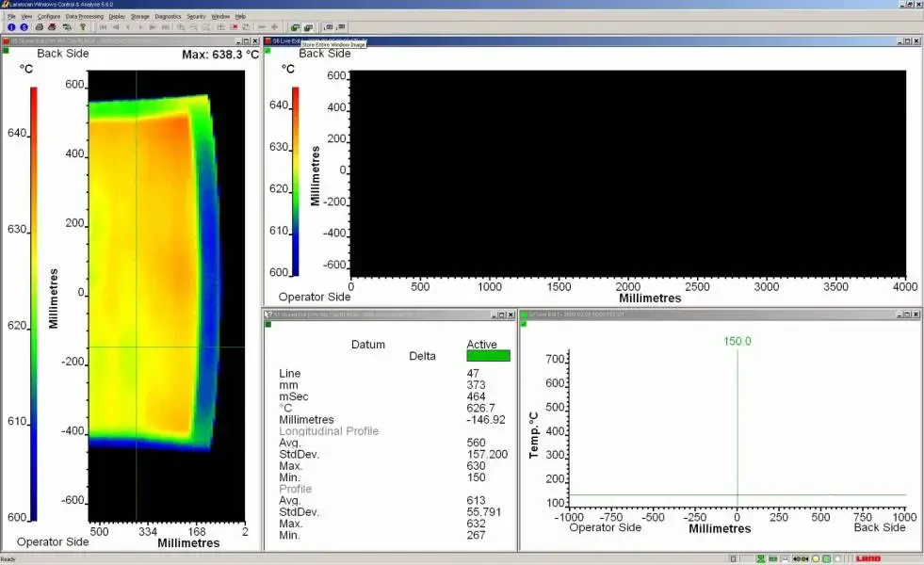Click the thermal image temperature color scale bar
Image resolution: width=924 pixels, height=565 pixels.
33,301
